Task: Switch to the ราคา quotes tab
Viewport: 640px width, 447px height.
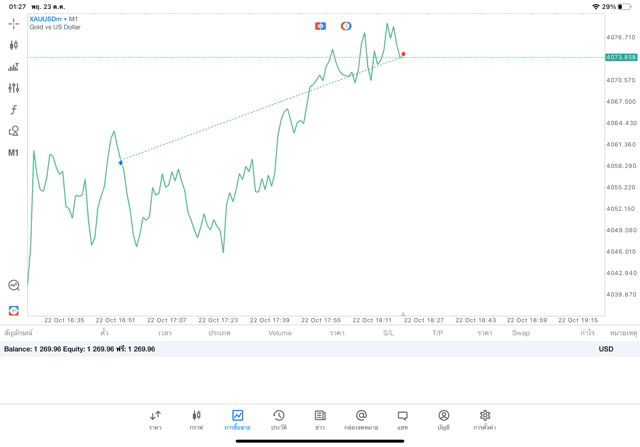Action: [155, 420]
